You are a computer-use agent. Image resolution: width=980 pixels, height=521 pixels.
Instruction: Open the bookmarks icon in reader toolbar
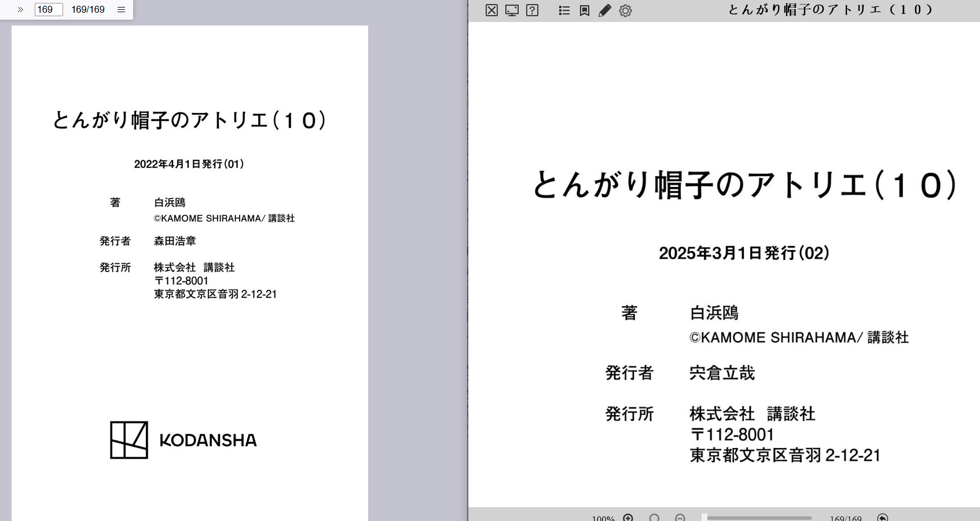click(585, 10)
